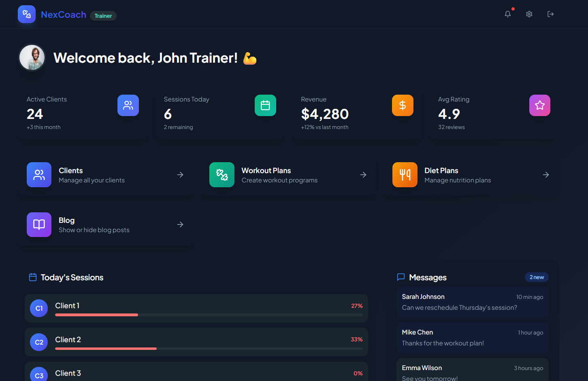Click the 33% progress value
The width and height of the screenshot is (588, 381).
(x=357, y=339)
